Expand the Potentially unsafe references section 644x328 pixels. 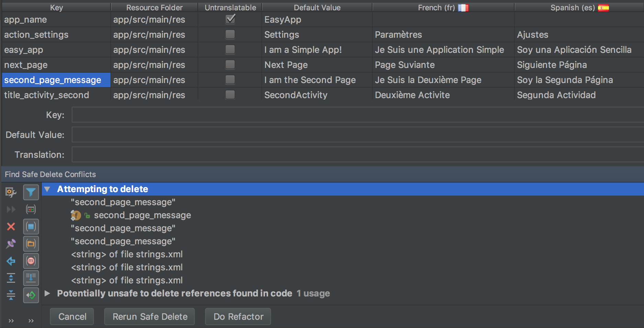47,294
